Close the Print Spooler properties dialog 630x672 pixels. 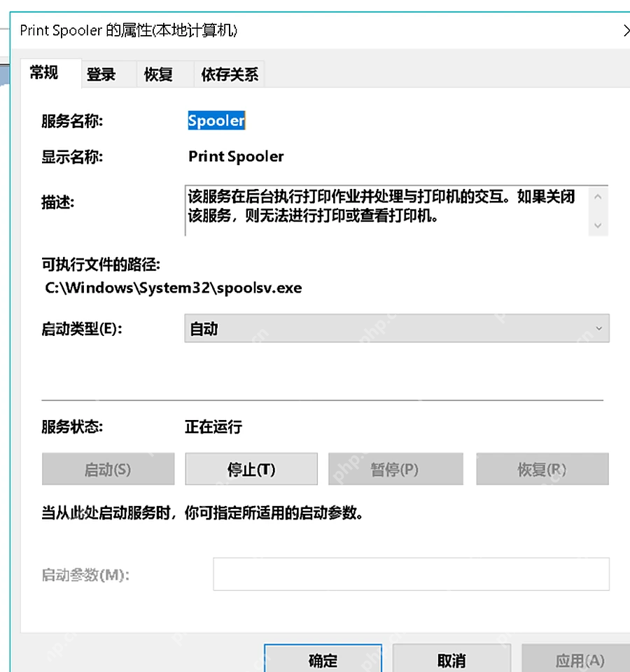[x=625, y=30]
